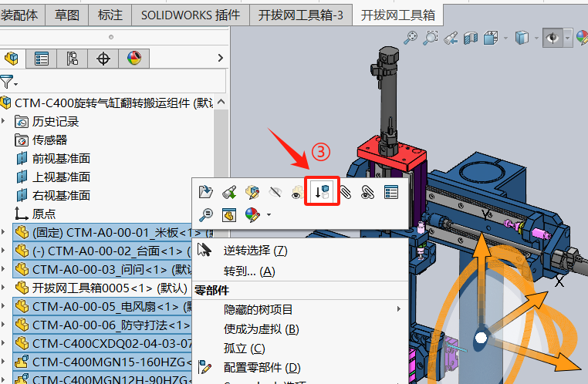Expand the 开拔网工具箱0005 component
Image resolution: width=588 pixels, height=384 pixels.
point(3,288)
